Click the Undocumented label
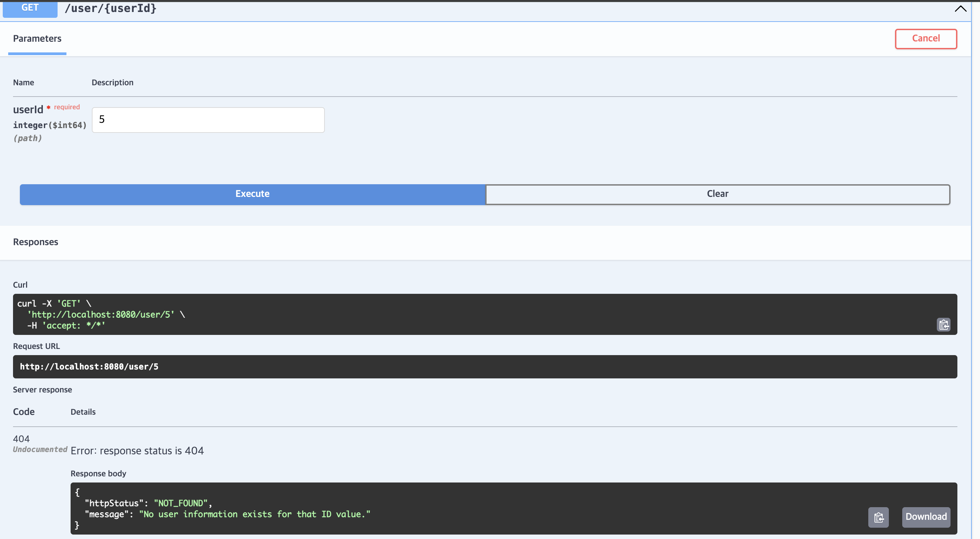The image size is (980, 539). pyautogui.click(x=40, y=449)
